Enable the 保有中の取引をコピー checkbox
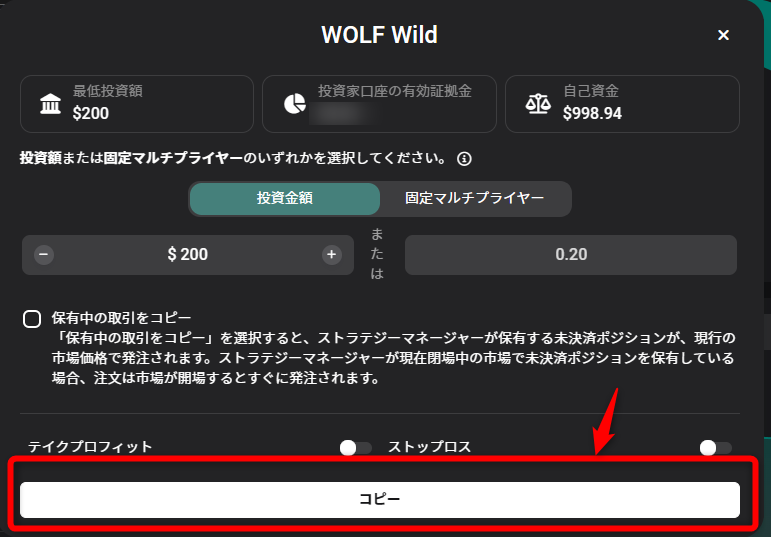 coord(32,319)
